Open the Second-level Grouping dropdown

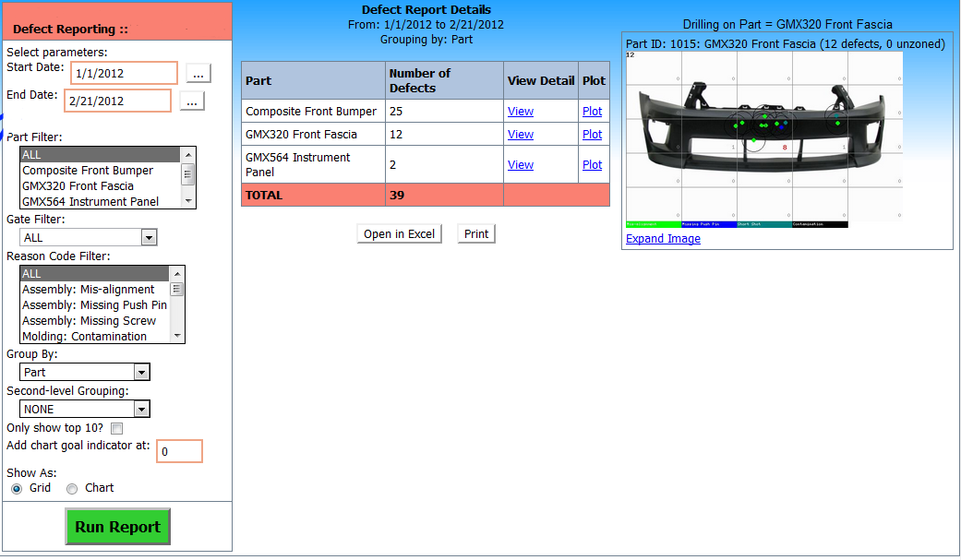[141, 410]
